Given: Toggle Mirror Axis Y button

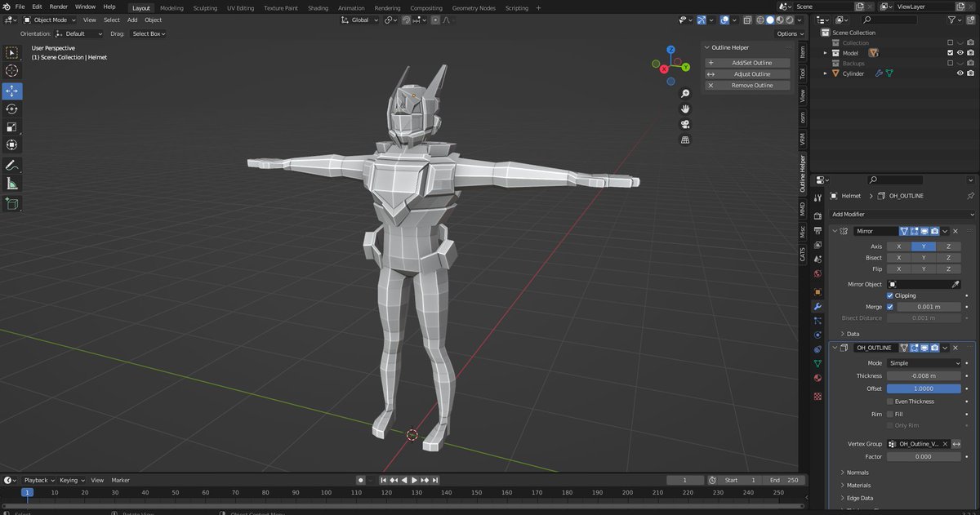Looking at the screenshot, I should (x=924, y=246).
